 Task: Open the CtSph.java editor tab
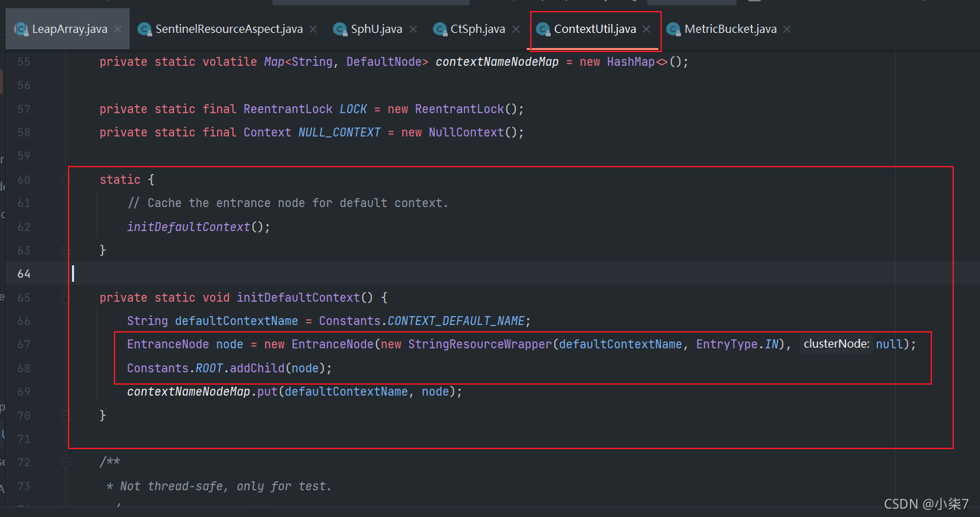tap(477, 29)
